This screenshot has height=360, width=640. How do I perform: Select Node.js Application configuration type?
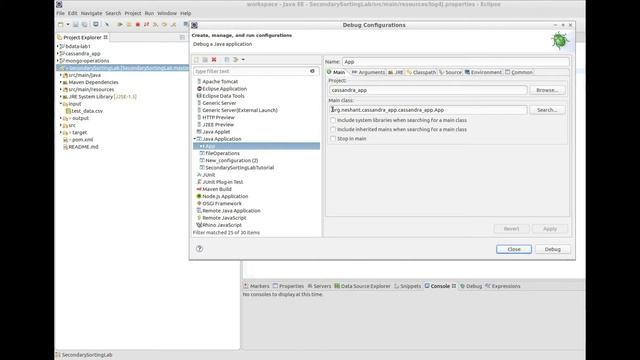[x=225, y=197]
